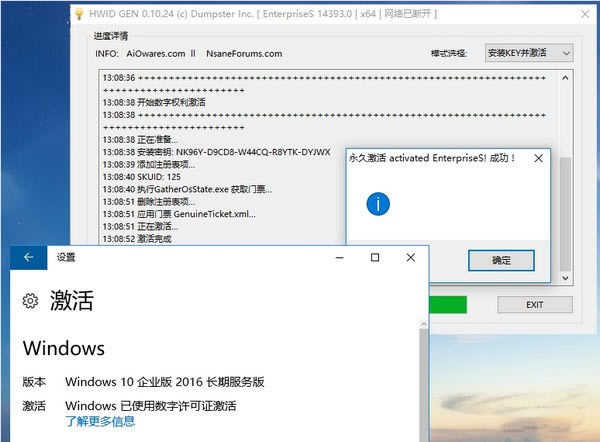Click the NsaneForums.com info text
The image size is (600, 442).
[x=244, y=54]
